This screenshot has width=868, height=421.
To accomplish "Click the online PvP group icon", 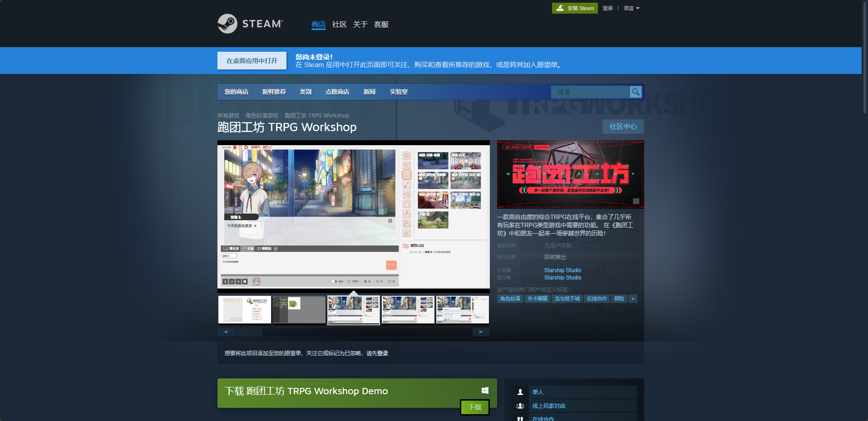I will click(x=520, y=406).
